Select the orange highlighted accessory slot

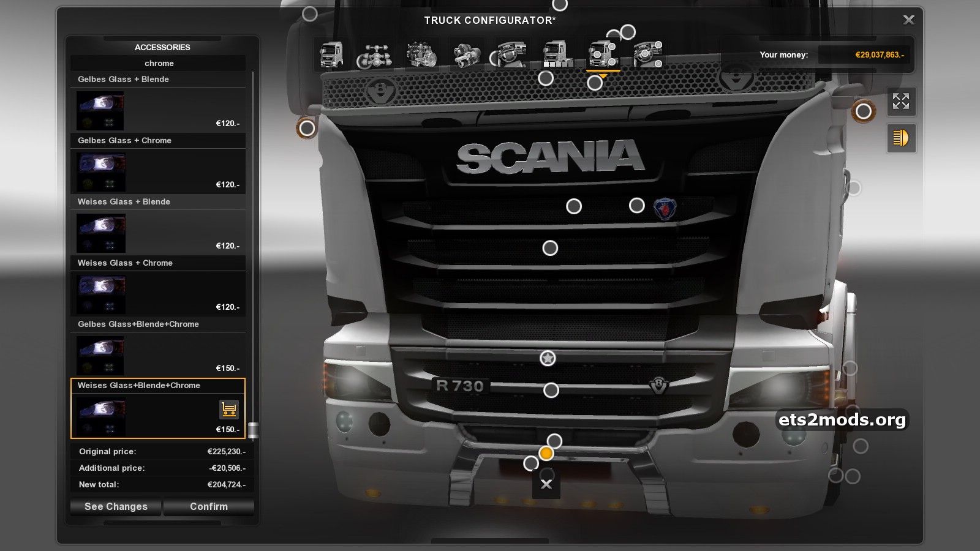click(546, 453)
